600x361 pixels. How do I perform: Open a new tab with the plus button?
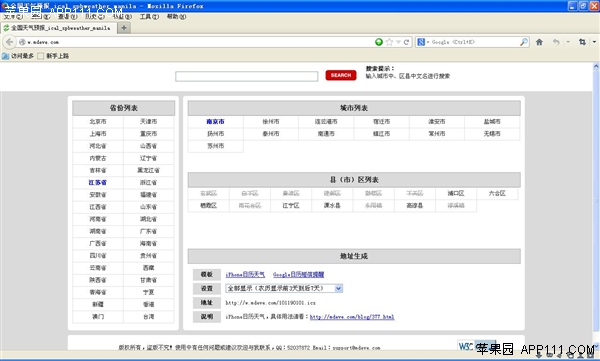click(124, 28)
